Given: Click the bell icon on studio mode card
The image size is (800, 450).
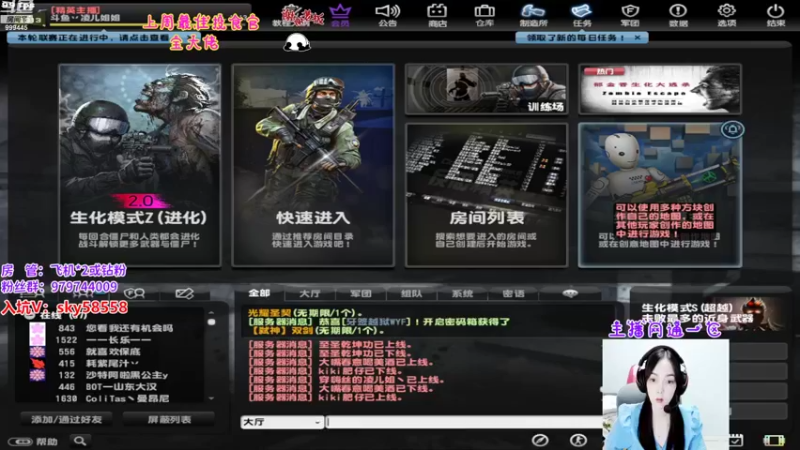Looking at the screenshot, I should coord(732,130).
